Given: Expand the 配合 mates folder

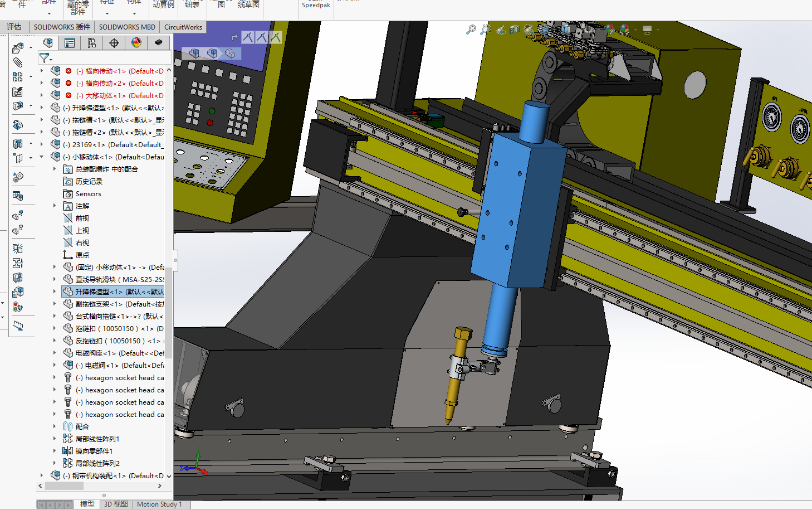Looking at the screenshot, I should coord(55,426).
